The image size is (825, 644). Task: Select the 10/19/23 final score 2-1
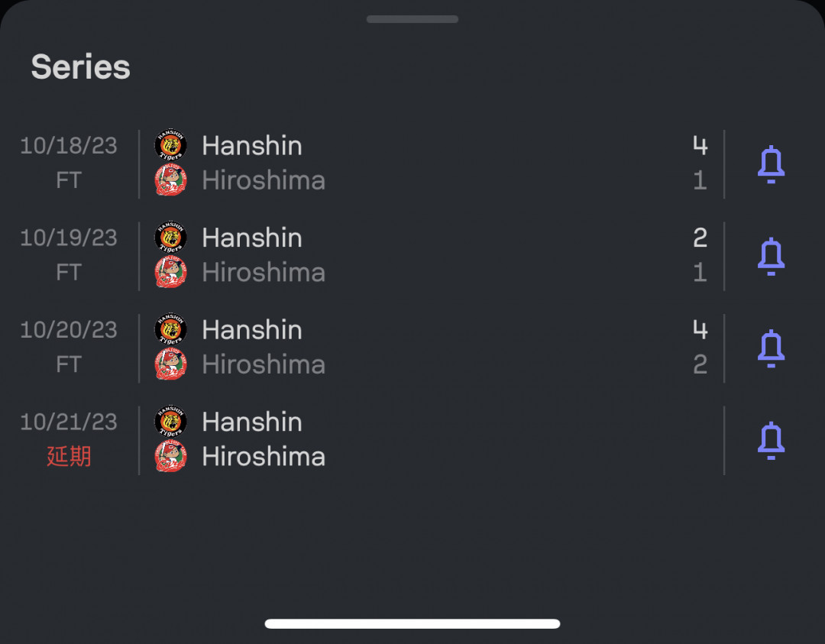[700, 255]
